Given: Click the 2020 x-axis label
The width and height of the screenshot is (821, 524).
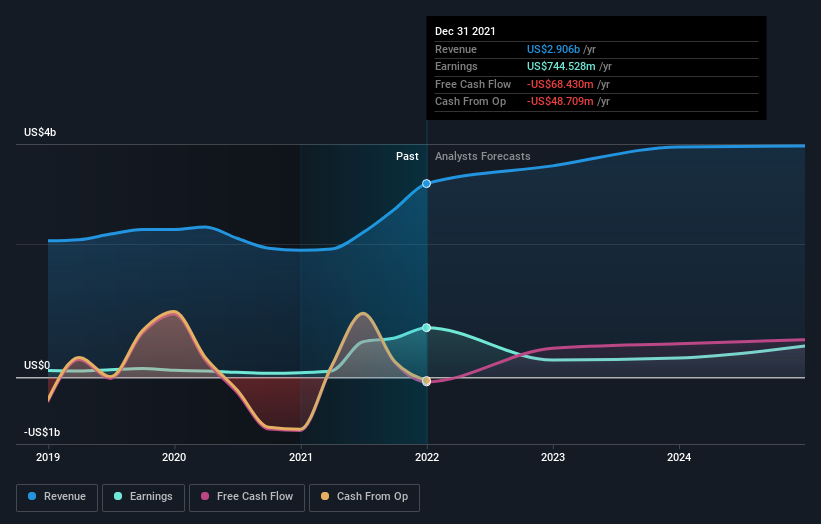Looking at the screenshot, I should (x=174, y=458).
